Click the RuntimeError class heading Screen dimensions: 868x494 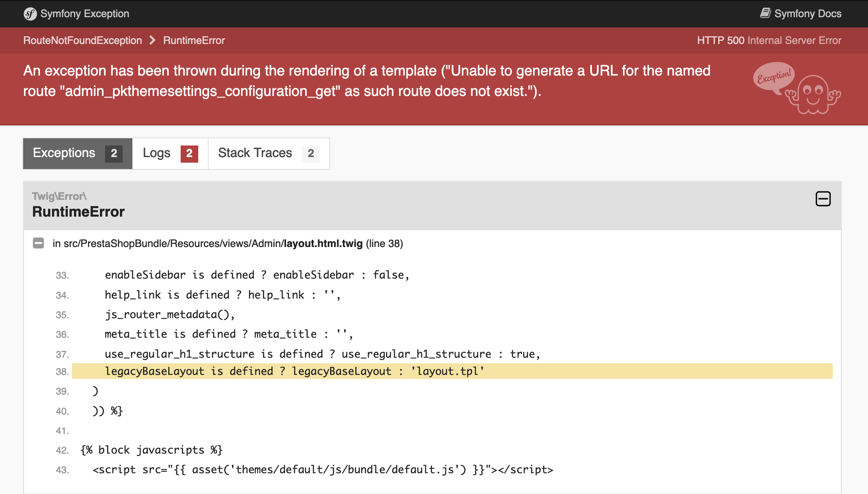pos(78,211)
